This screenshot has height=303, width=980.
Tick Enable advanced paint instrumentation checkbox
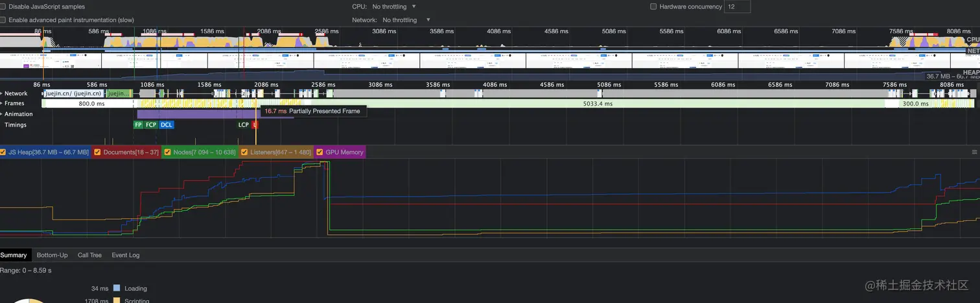(3, 20)
